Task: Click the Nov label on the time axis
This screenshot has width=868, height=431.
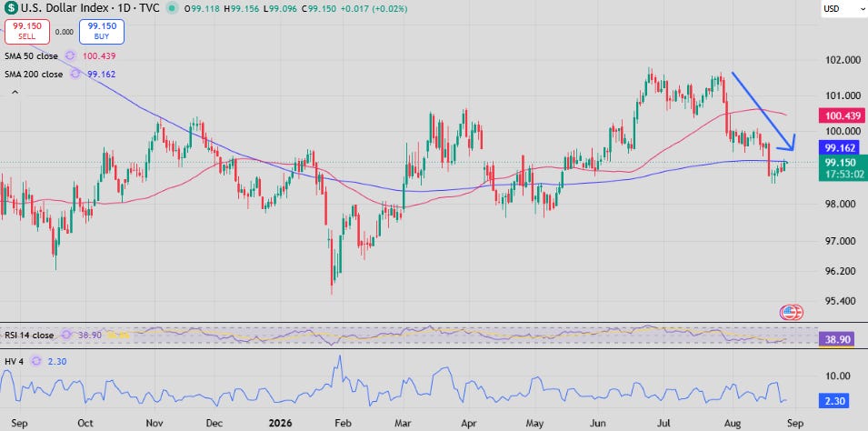Action: 155,422
